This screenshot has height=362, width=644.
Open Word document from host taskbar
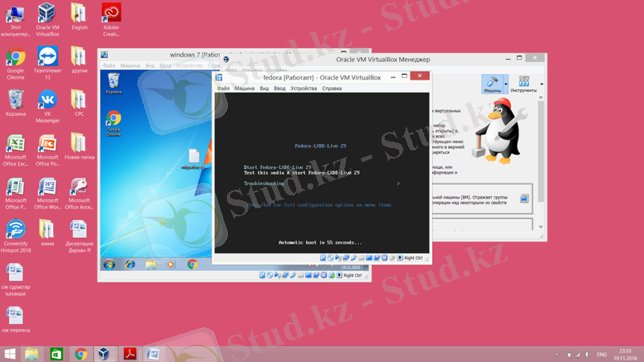coord(154,354)
